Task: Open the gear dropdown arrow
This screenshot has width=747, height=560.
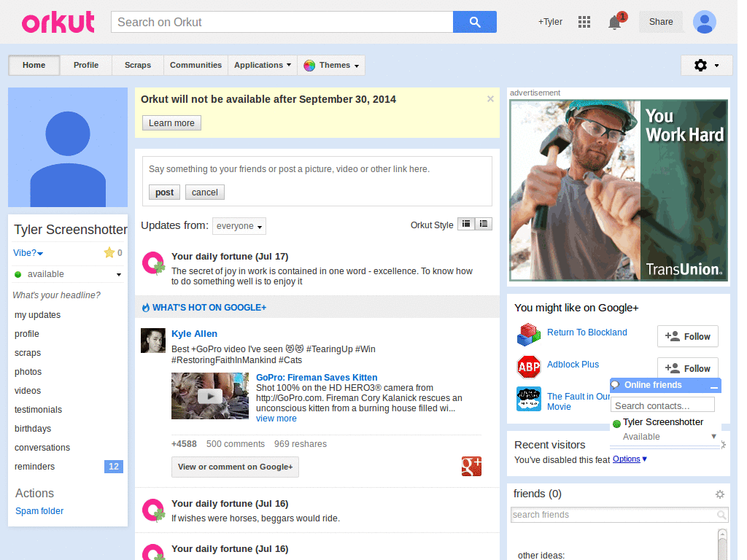Action: (x=716, y=66)
